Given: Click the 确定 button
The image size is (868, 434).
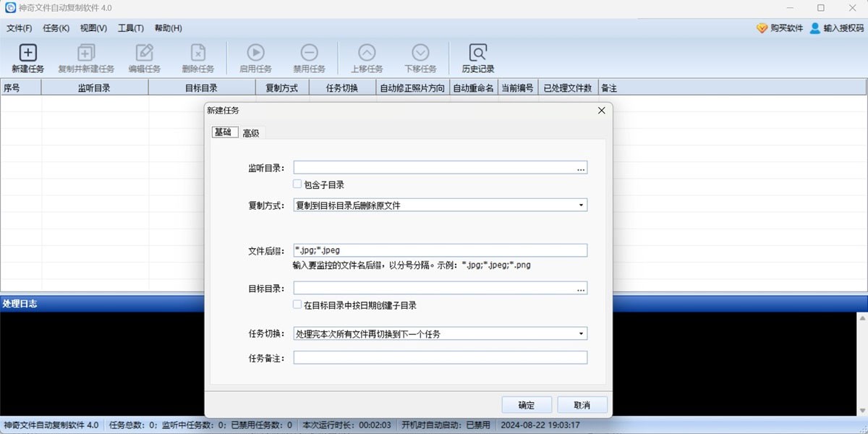Looking at the screenshot, I should pyautogui.click(x=527, y=405).
